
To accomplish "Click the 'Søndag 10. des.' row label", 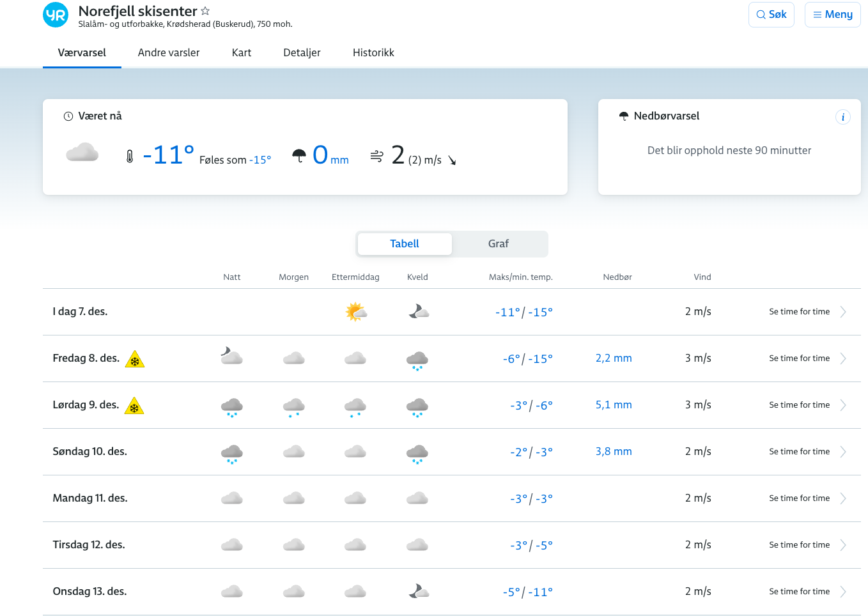I will 89,452.
